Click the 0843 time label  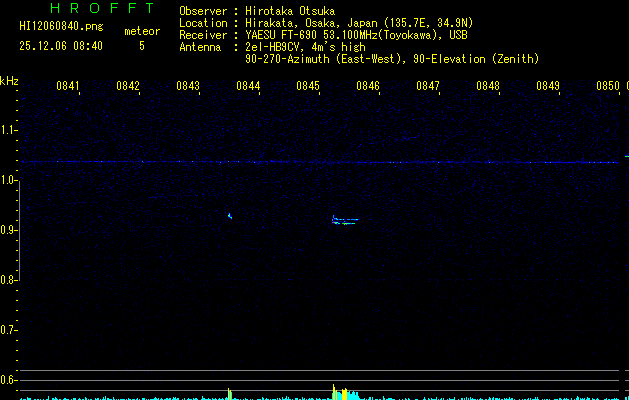(x=188, y=87)
